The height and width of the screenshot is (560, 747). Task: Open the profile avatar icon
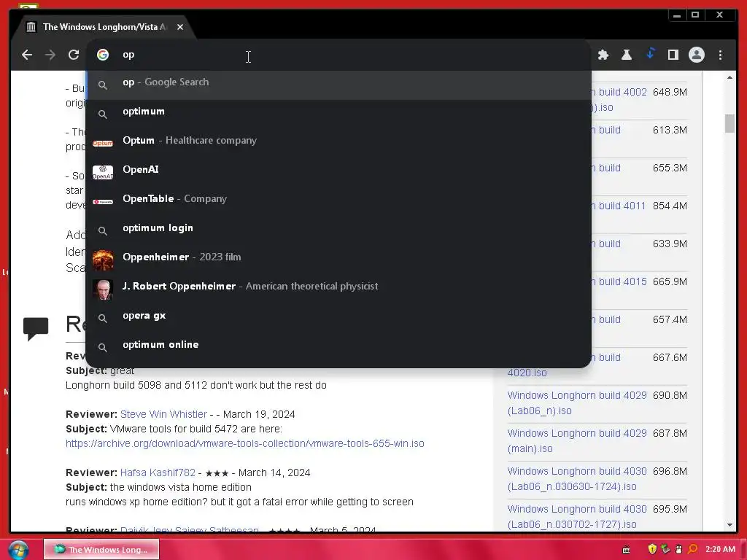(x=697, y=55)
